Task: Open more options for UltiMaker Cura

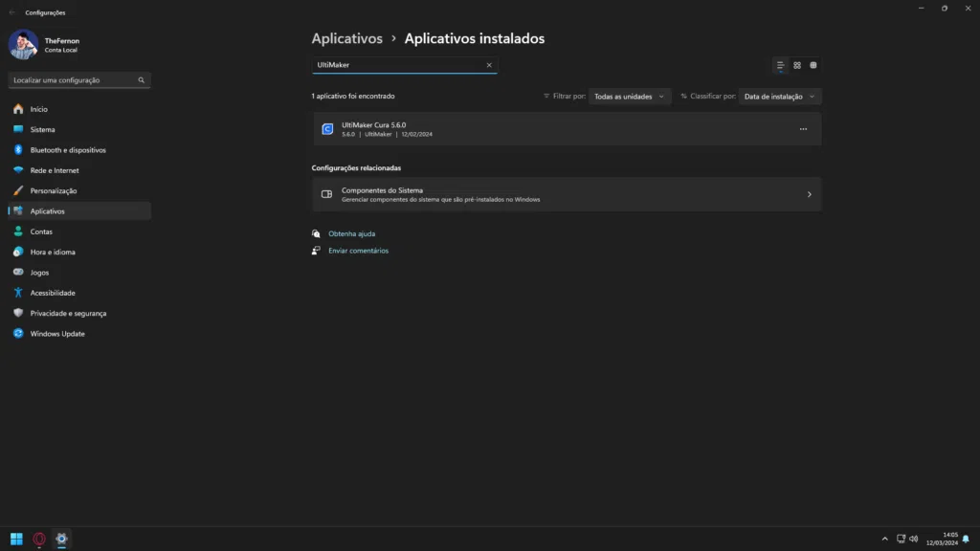Action: [x=803, y=129]
